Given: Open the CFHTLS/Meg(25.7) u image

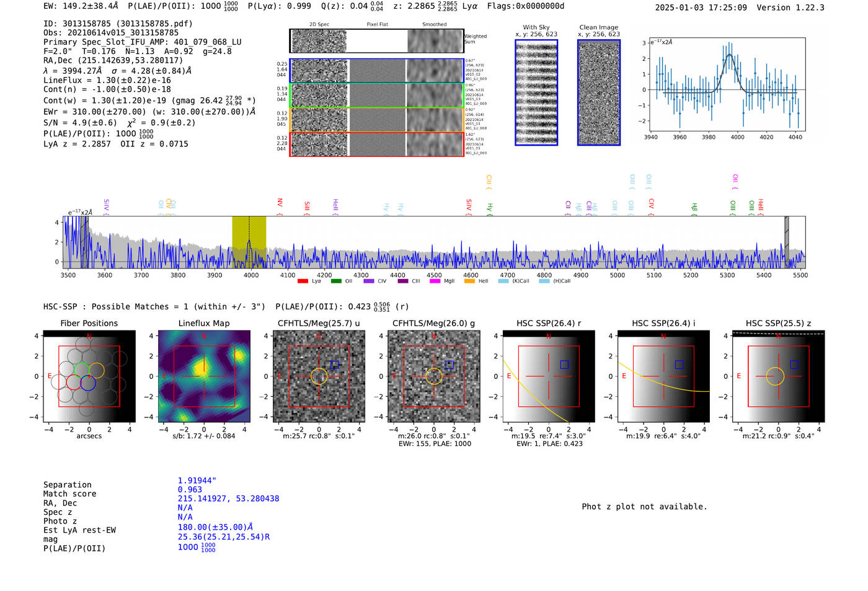Looking at the screenshot, I should tap(319, 376).
